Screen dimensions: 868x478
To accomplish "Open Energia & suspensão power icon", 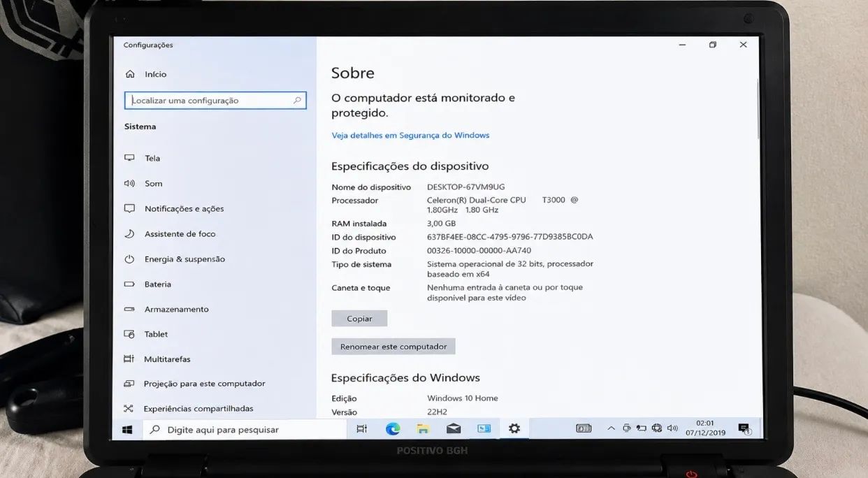I will click(129, 259).
